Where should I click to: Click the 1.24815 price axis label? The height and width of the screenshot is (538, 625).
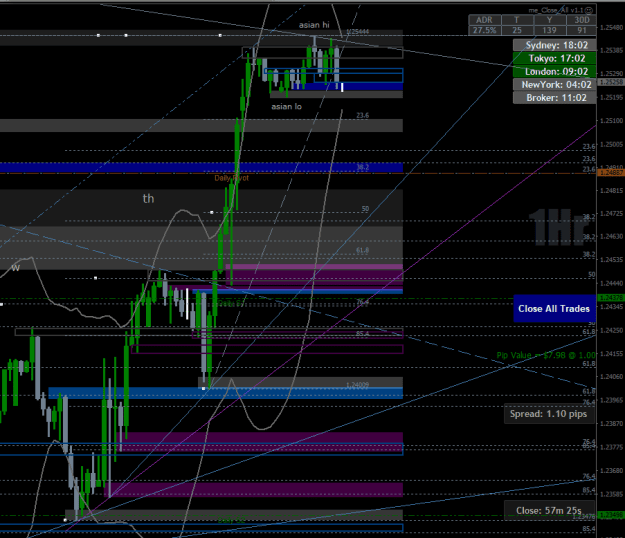(611, 190)
